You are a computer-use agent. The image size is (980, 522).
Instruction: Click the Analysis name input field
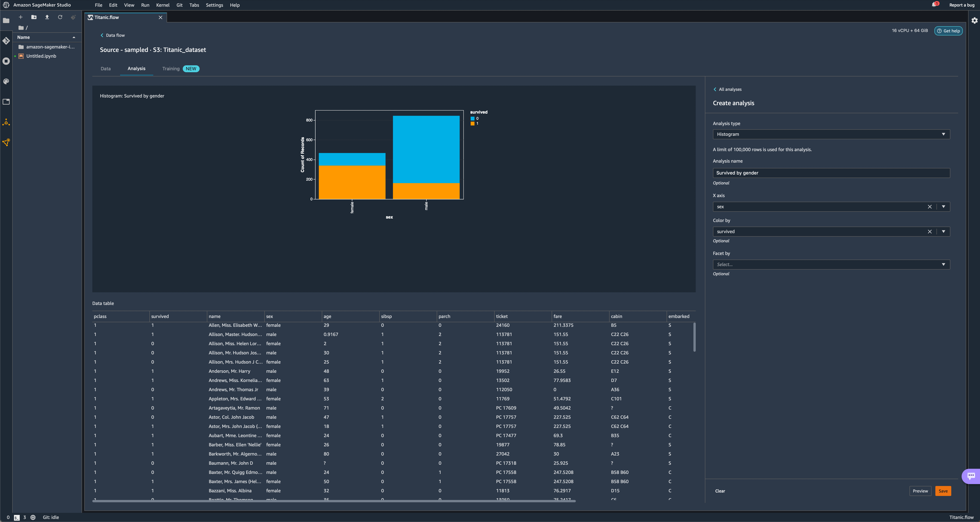click(831, 173)
